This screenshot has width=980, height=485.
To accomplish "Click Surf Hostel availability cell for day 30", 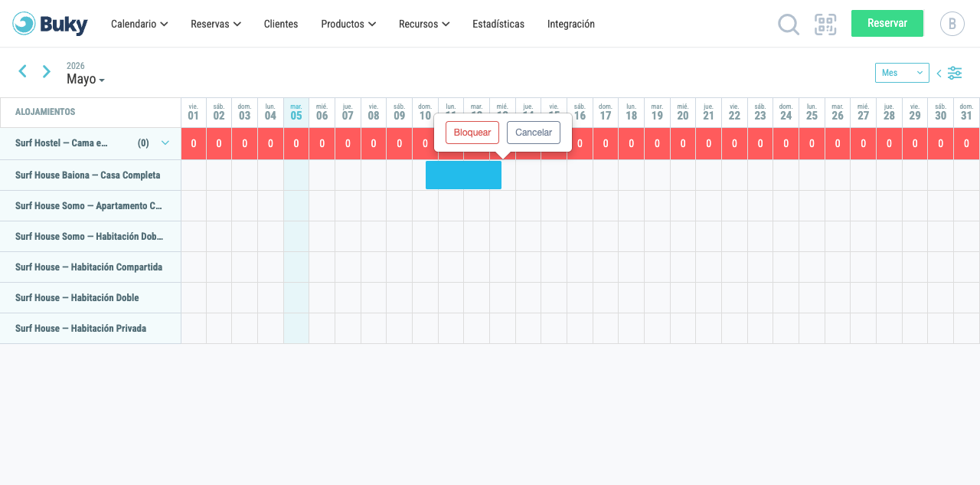I will 940,143.
